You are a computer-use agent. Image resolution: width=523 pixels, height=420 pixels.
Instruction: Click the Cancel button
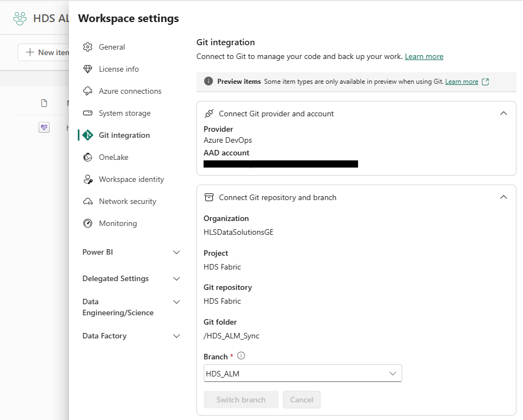pyautogui.click(x=302, y=400)
